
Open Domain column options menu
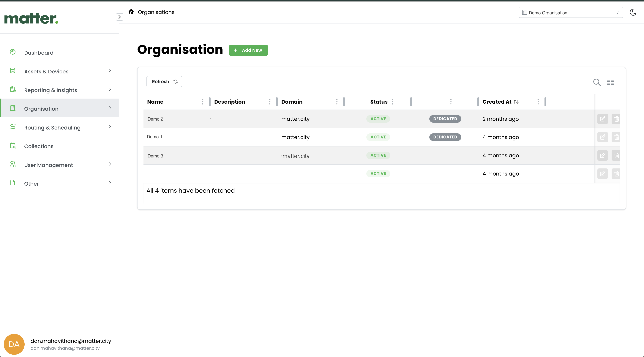(x=337, y=102)
